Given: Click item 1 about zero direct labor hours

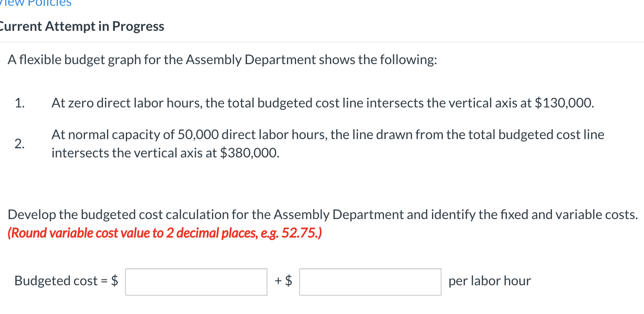Looking at the screenshot, I should click(321, 102).
